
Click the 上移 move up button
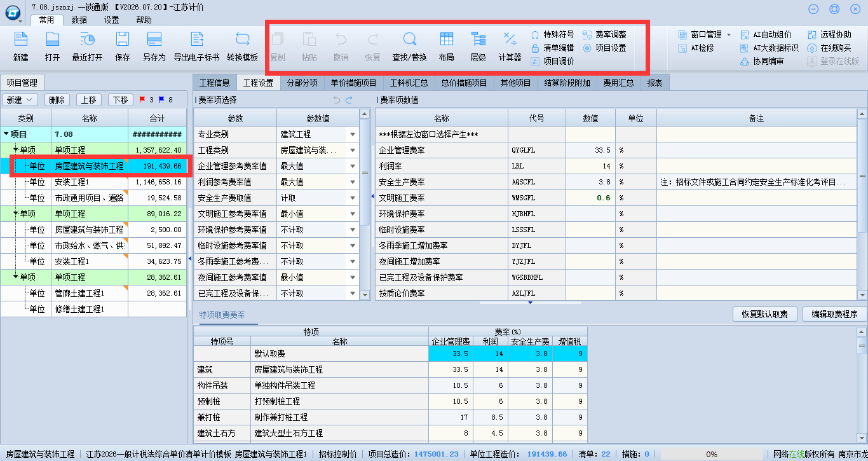coord(89,100)
